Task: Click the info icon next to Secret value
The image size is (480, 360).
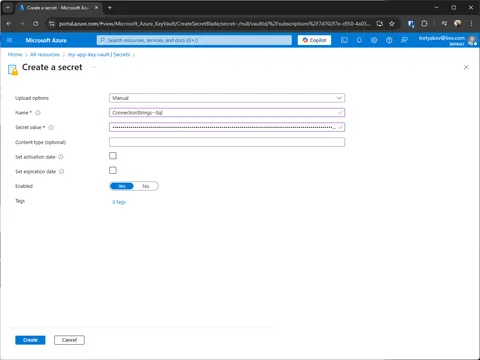Action: (51, 127)
